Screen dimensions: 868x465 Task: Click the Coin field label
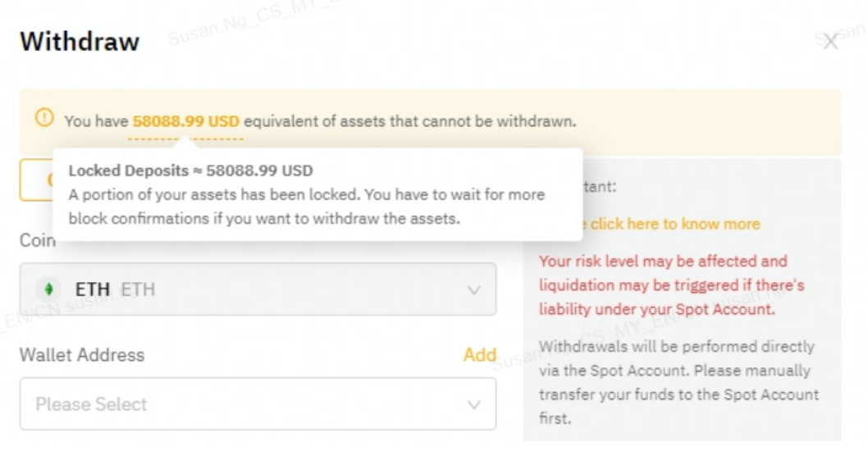[37, 240]
